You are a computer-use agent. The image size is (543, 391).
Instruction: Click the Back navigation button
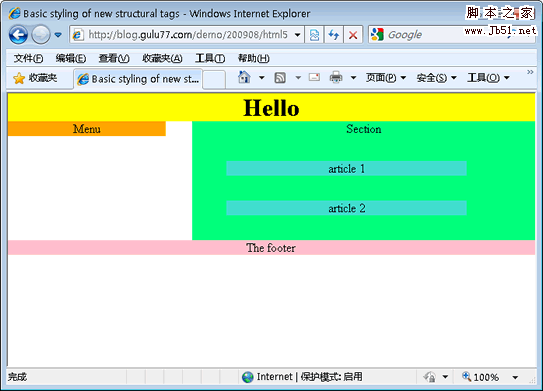tap(18, 35)
